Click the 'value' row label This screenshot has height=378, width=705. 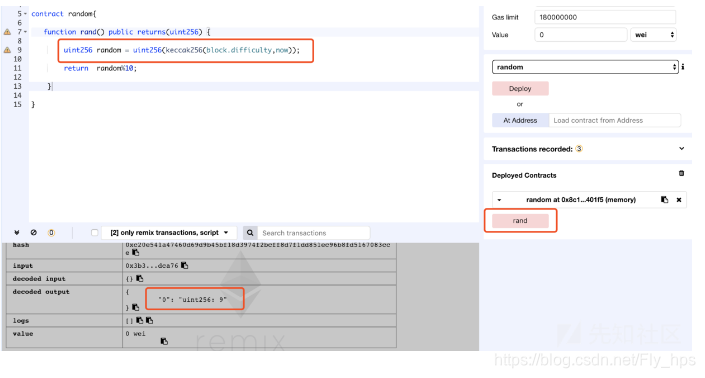(x=23, y=334)
